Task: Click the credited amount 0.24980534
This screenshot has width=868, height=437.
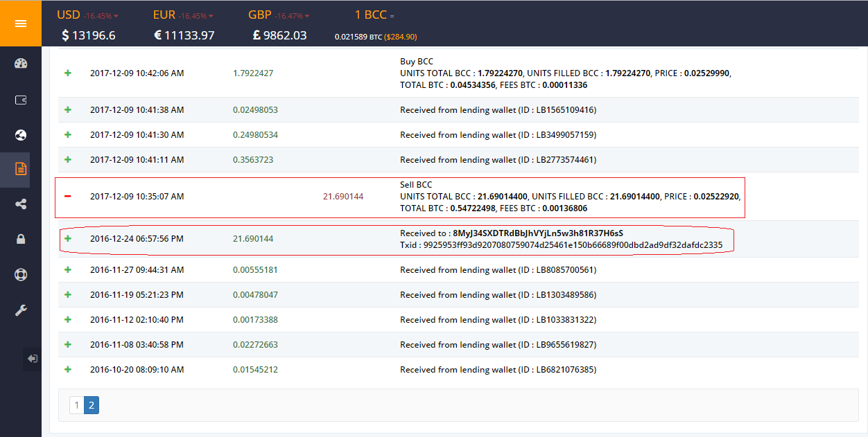Action: coord(255,135)
